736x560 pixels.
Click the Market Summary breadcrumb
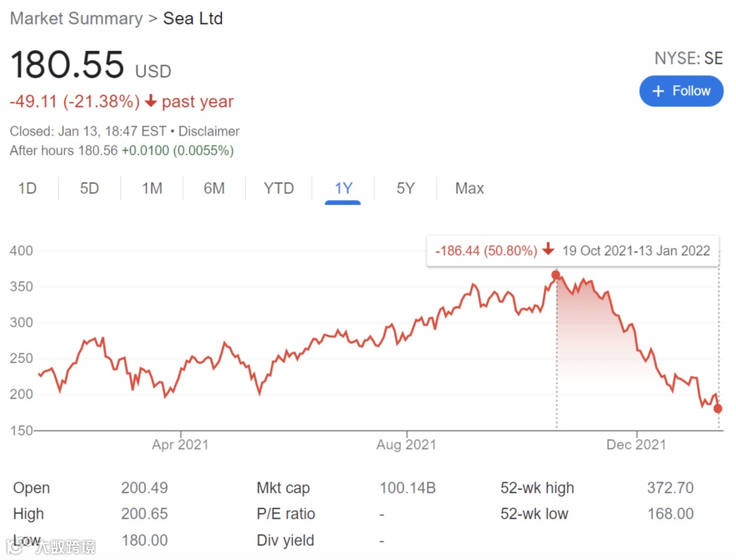coord(75,18)
